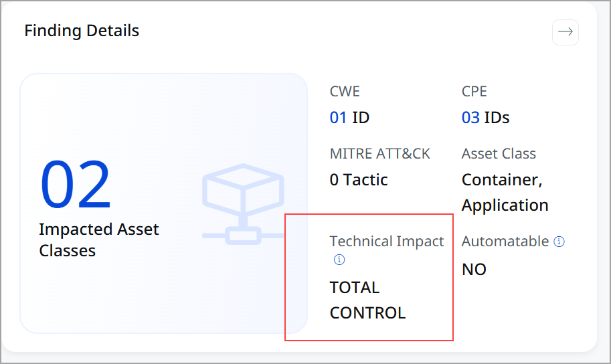Select the 0 Tactic value
611x364 pixels.
[x=359, y=180]
